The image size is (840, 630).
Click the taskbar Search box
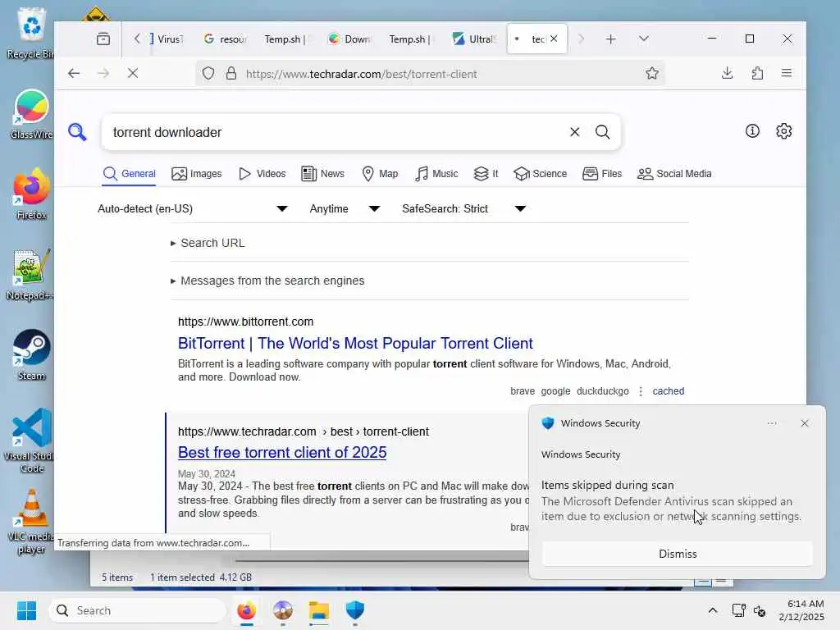point(137,610)
